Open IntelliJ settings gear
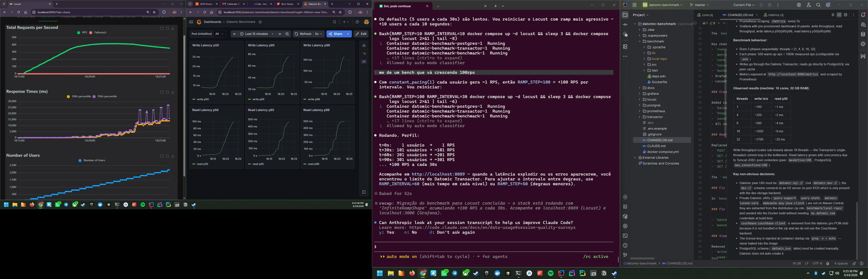Viewport: 868px width, 279px height. point(828,5)
